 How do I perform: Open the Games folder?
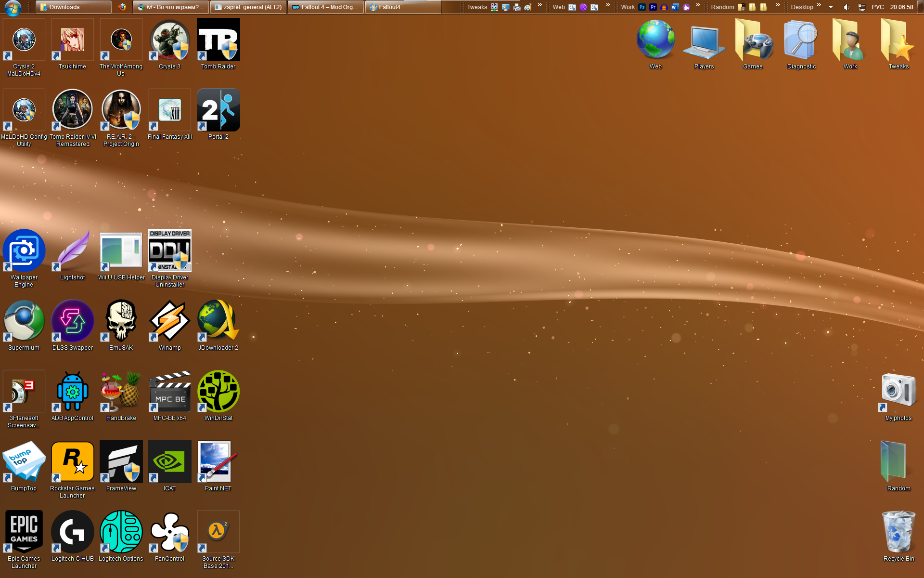(752, 40)
